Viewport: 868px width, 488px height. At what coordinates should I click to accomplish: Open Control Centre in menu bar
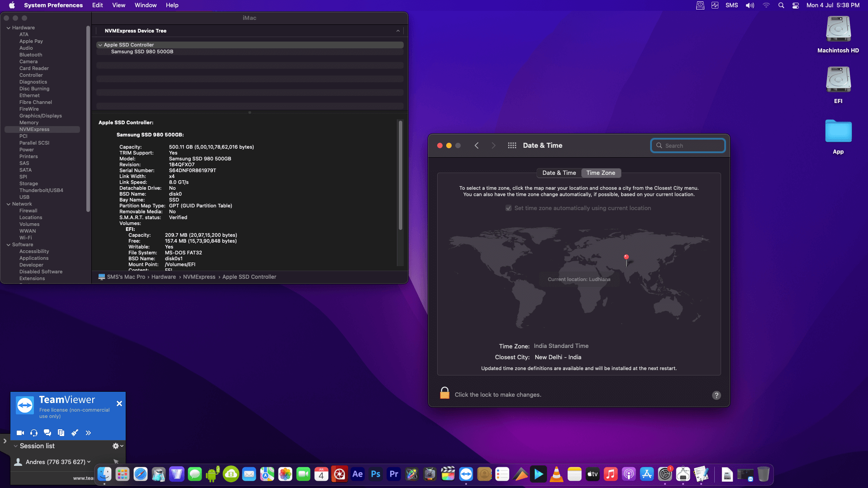pyautogui.click(x=796, y=5)
